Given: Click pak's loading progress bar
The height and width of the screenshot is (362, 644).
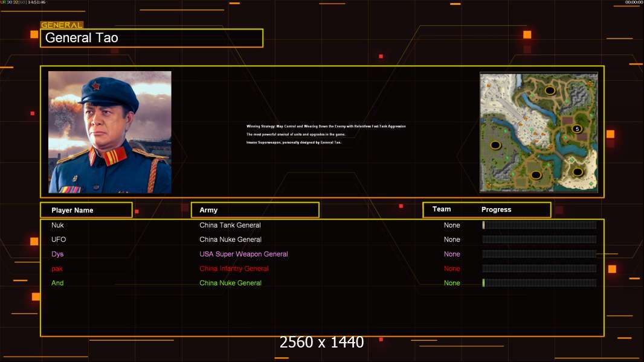Looking at the screenshot, I should tap(539, 268).
